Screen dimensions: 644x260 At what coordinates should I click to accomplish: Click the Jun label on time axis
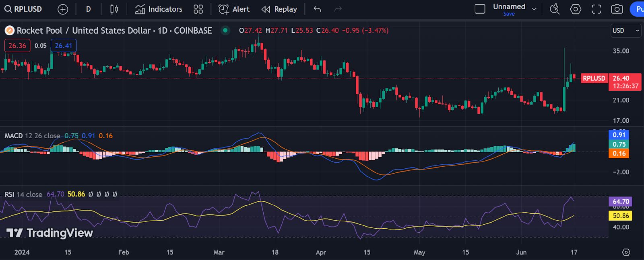[521, 252]
